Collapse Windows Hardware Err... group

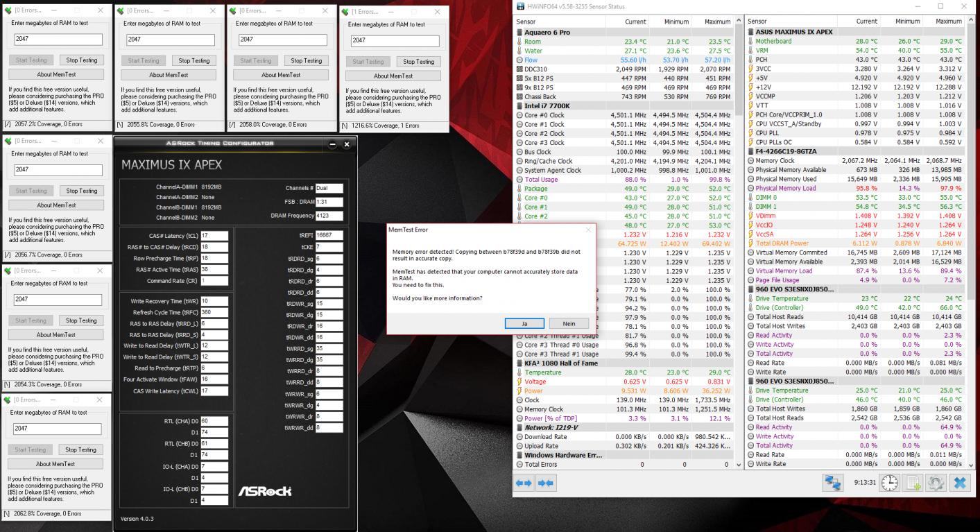point(519,455)
